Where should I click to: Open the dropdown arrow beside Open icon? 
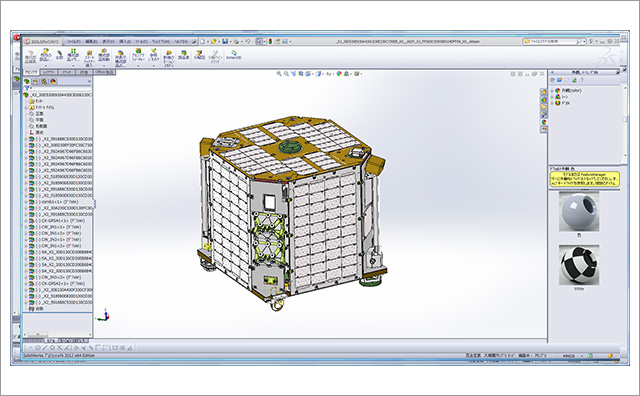(x=219, y=41)
